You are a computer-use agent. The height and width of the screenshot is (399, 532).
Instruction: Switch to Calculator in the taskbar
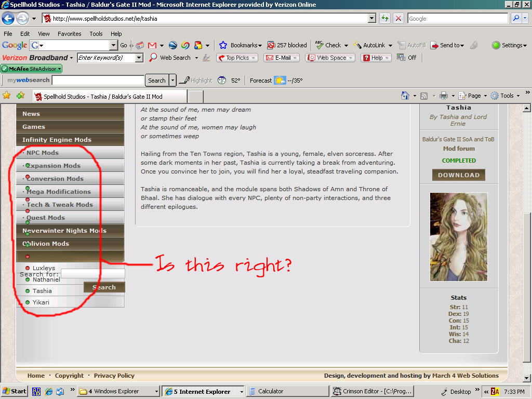(x=288, y=392)
